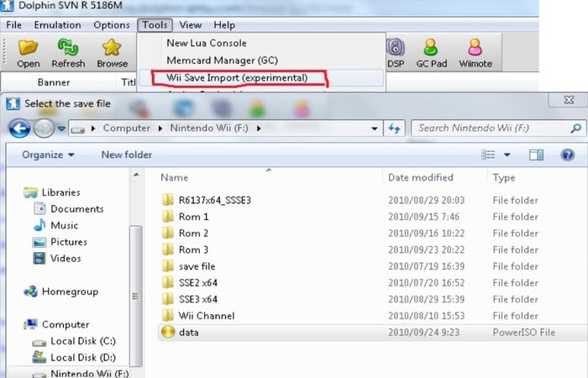Click the Browse star icon in Dolphin
Screen dimensions: 588x378
112,54
